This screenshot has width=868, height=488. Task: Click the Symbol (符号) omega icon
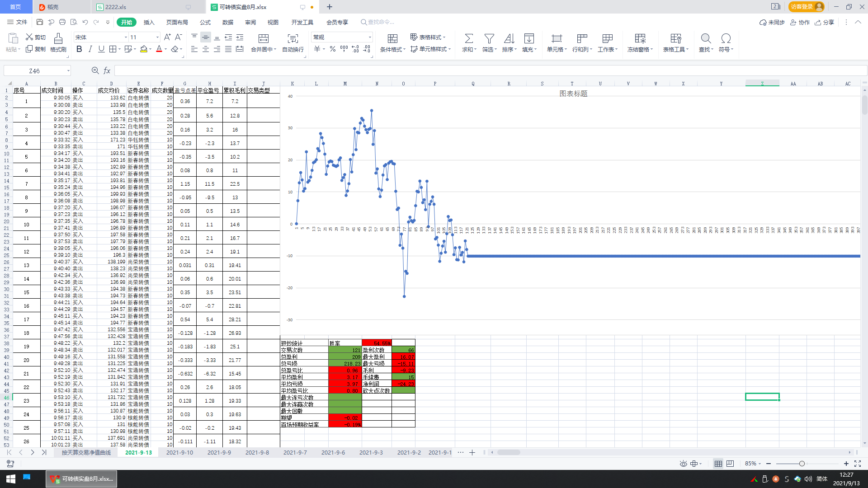[x=726, y=38]
